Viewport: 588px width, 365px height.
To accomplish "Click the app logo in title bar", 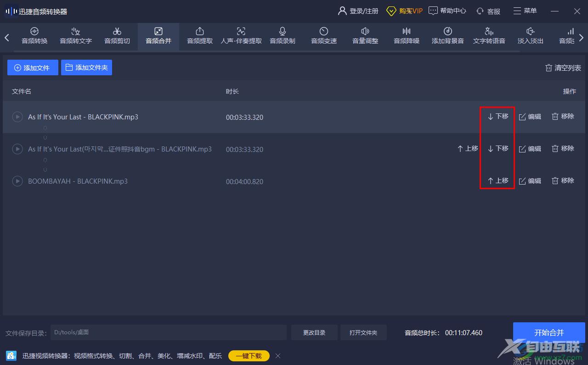I will 11,11.
